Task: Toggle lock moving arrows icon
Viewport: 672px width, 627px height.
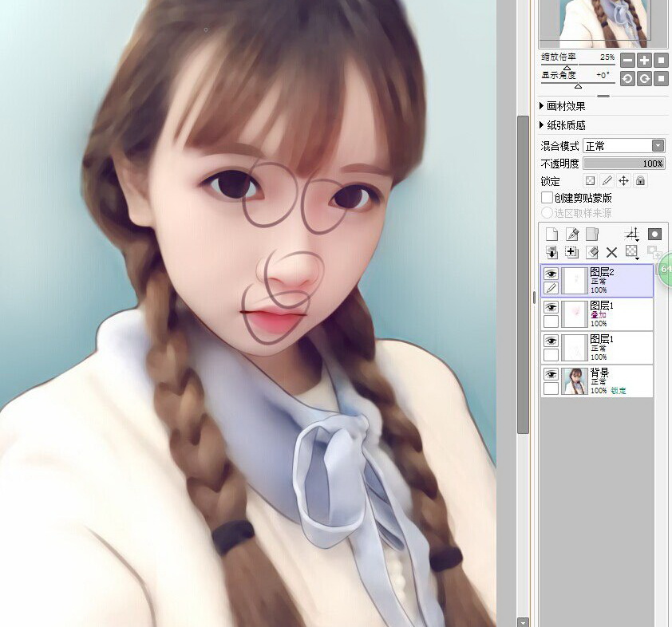Action: click(x=623, y=181)
